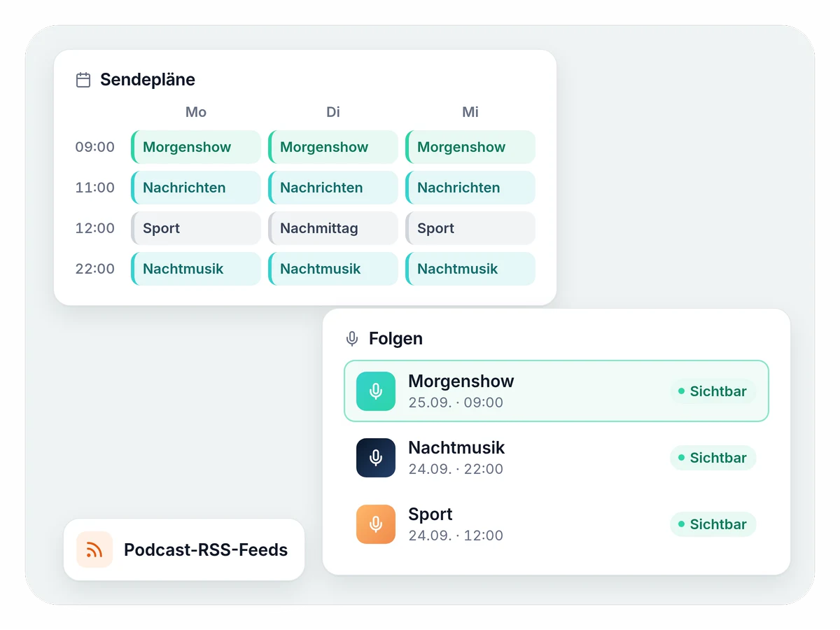Click Tuesday 22:00 Nachtmusik slot

coord(333,269)
